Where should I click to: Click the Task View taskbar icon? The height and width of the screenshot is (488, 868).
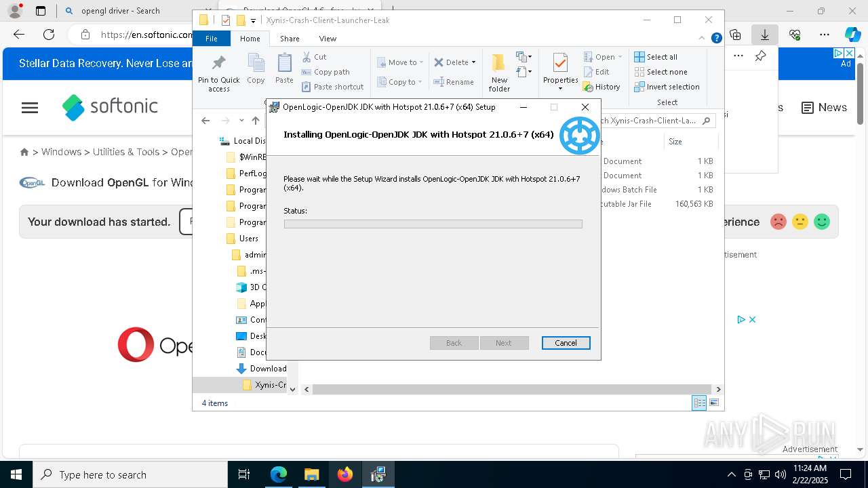coord(244,474)
